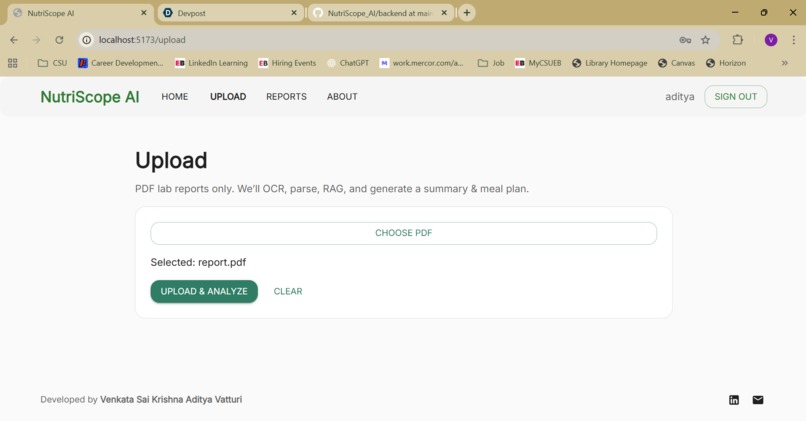The height and width of the screenshot is (421, 806).
Task: Click the username aditya in navbar
Action: (680, 97)
